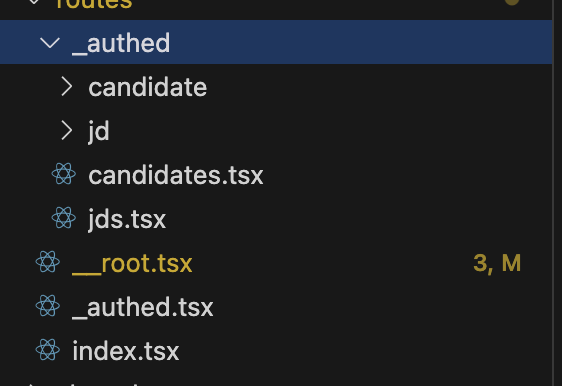This screenshot has width=562, height=386.
Task: Open the candidates.tsx file
Action: (176, 175)
